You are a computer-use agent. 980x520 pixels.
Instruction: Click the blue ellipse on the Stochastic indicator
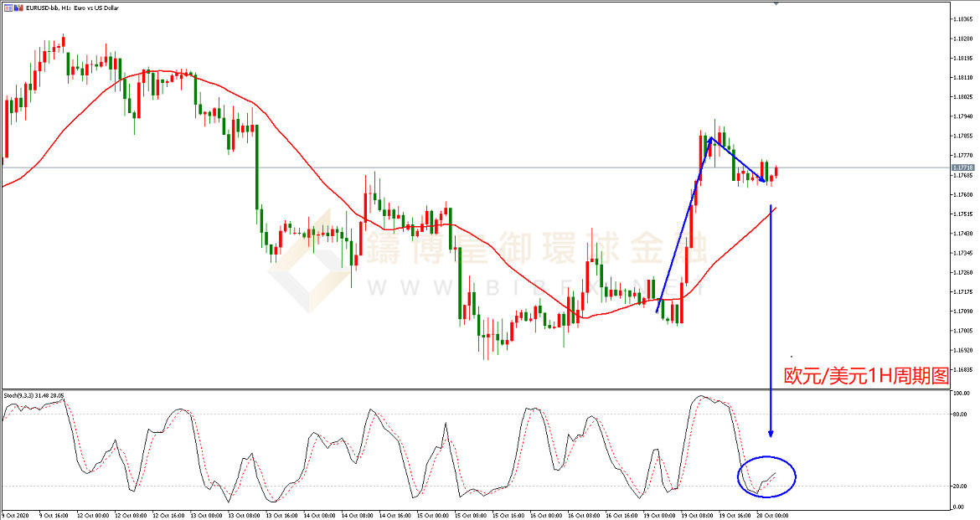coord(766,476)
